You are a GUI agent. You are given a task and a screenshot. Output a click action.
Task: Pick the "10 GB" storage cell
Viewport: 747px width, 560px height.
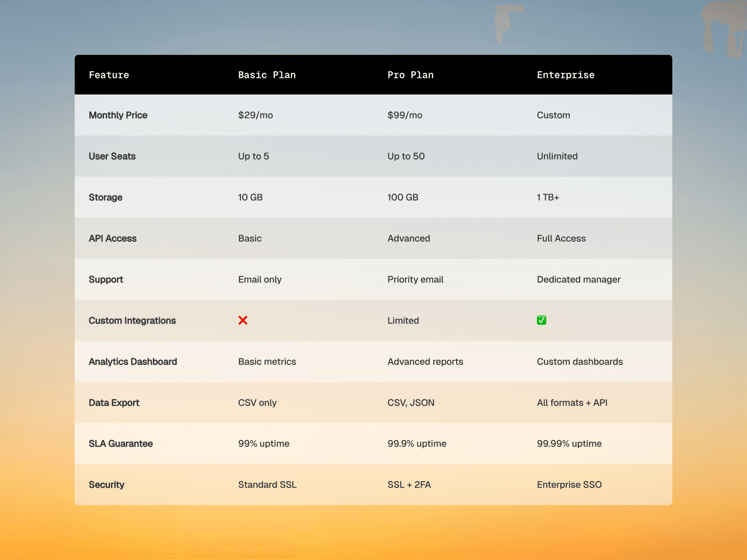point(250,197)
